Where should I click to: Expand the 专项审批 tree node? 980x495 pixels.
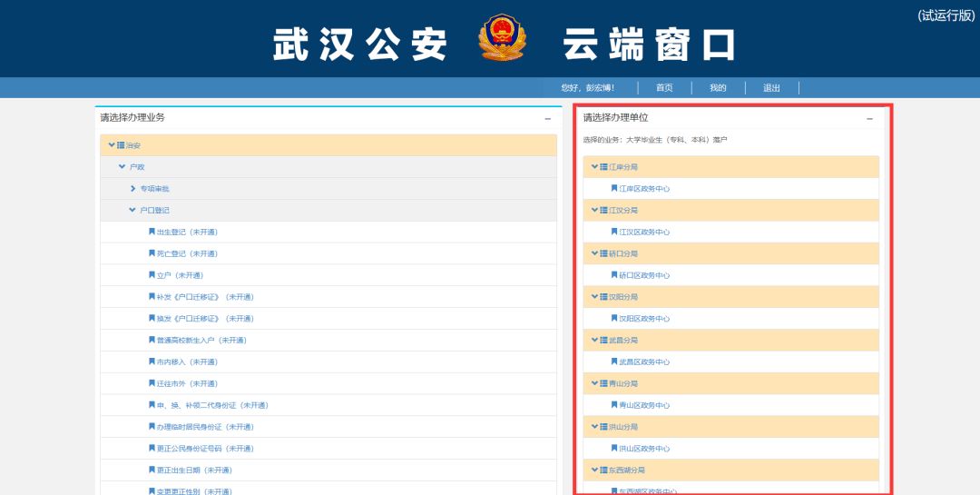coord(132,189)
